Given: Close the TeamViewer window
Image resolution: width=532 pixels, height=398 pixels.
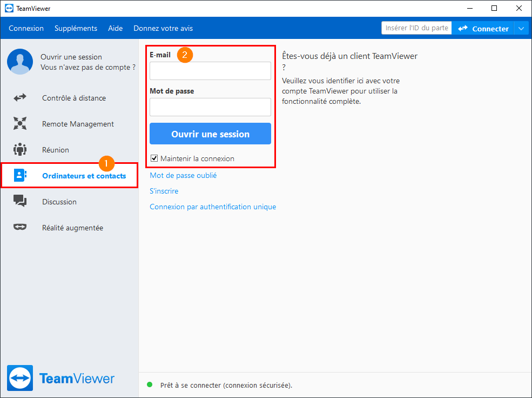Looking at the screenshot, I should [519, 8].
